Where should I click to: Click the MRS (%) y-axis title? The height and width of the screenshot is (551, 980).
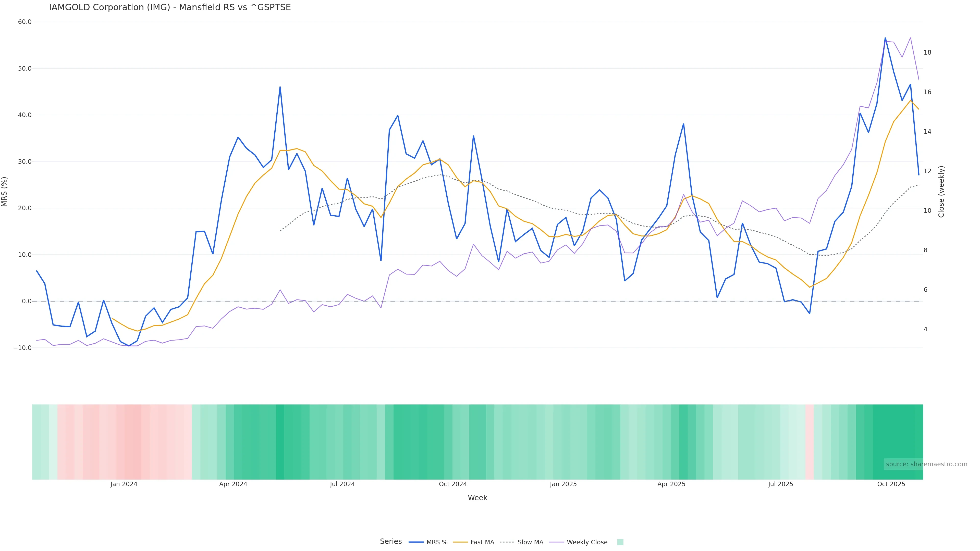point(5,191)
